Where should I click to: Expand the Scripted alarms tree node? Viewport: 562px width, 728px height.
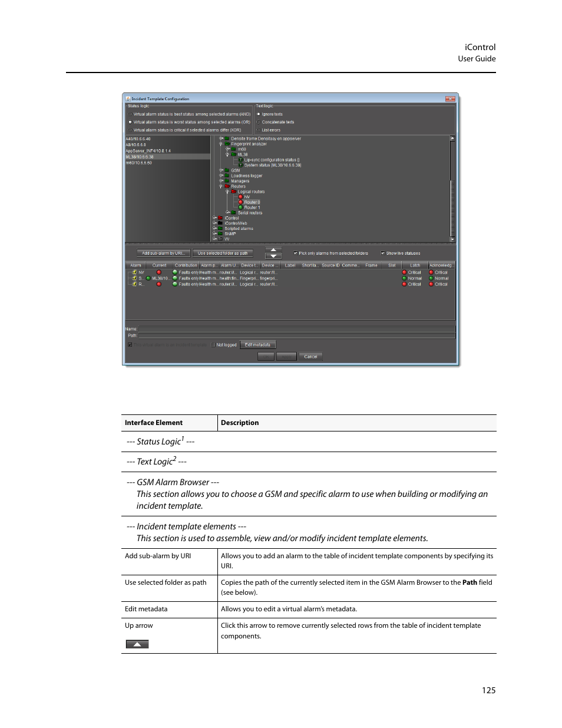[214, 229]
